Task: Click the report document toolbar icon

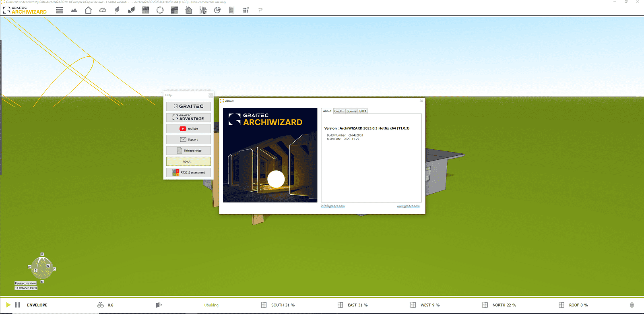Action: (x=232, y=10)
